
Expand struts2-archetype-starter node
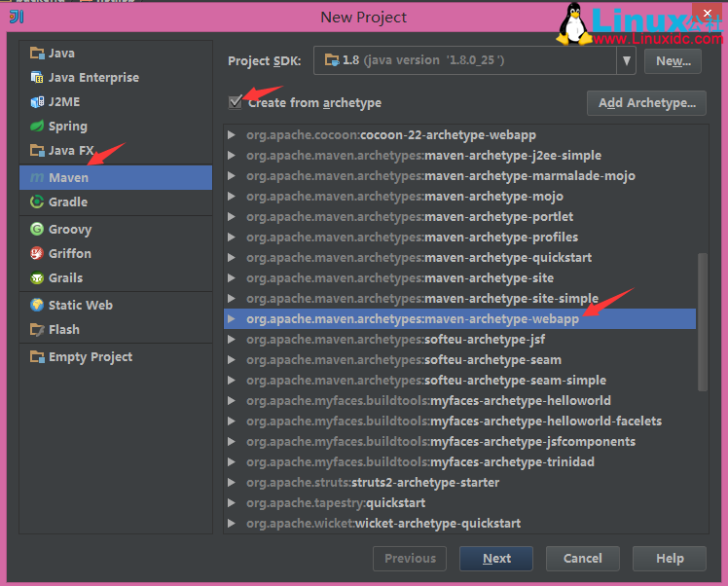[231, 483]
